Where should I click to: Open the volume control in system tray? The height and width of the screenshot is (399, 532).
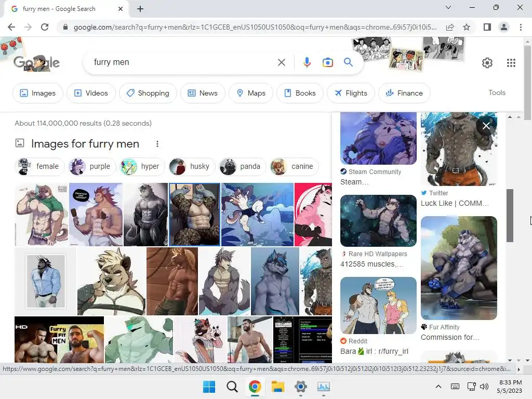click(485, 387)
